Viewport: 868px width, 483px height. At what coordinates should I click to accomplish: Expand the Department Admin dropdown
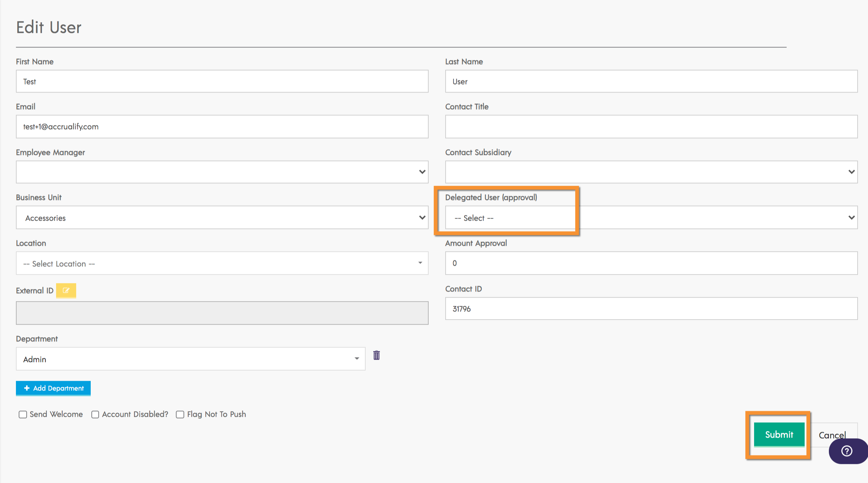190,359
